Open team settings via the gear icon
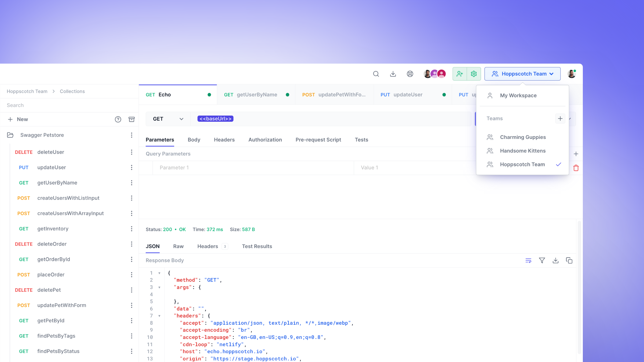Screen dimensions: 644x362 (474, 74)
